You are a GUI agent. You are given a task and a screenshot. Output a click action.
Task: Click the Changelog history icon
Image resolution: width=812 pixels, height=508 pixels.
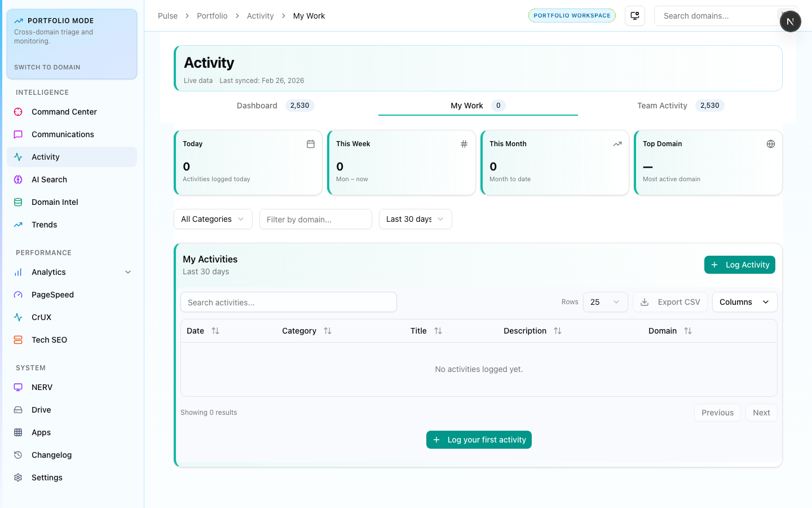18,455
